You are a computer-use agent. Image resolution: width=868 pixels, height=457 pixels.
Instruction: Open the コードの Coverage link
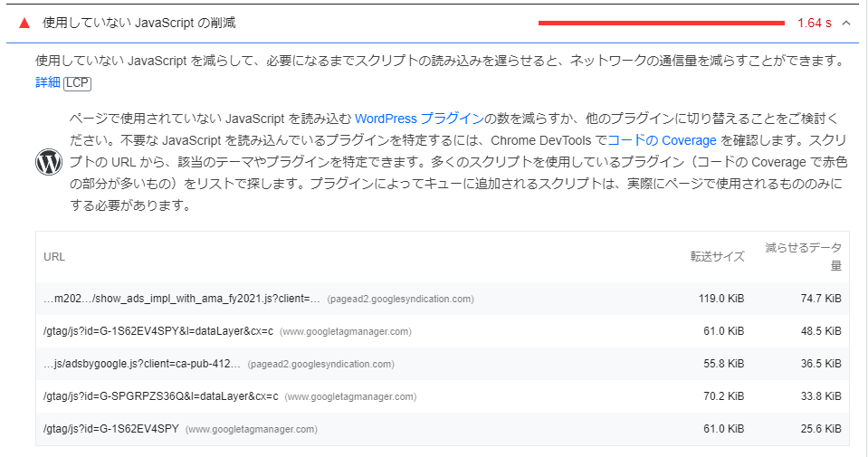(662, 140)
